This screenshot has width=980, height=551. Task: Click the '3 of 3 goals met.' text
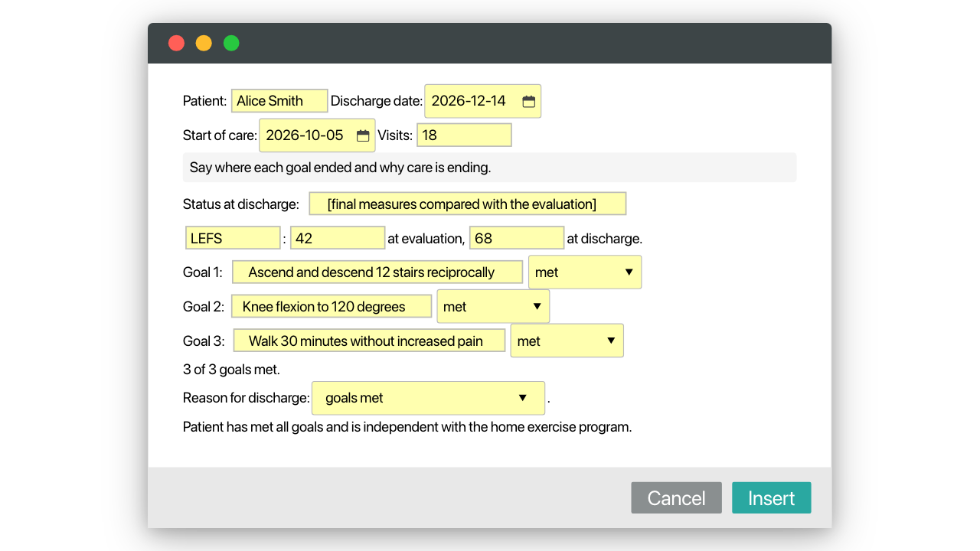pos(231,370)
